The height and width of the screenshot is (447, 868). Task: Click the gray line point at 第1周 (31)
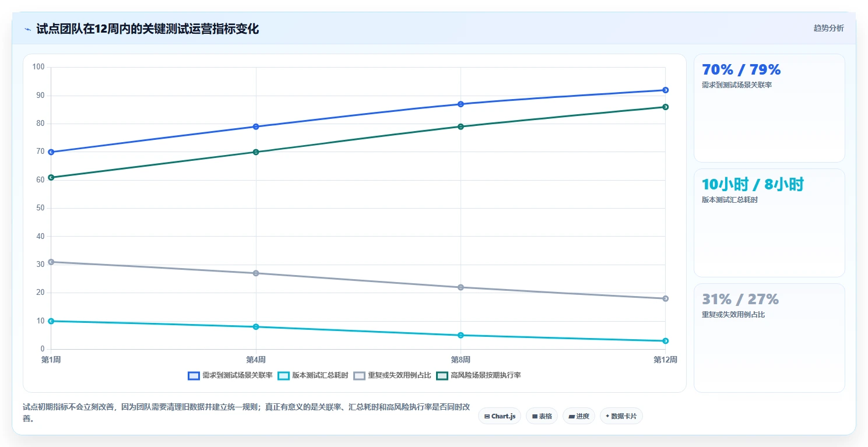51,262
